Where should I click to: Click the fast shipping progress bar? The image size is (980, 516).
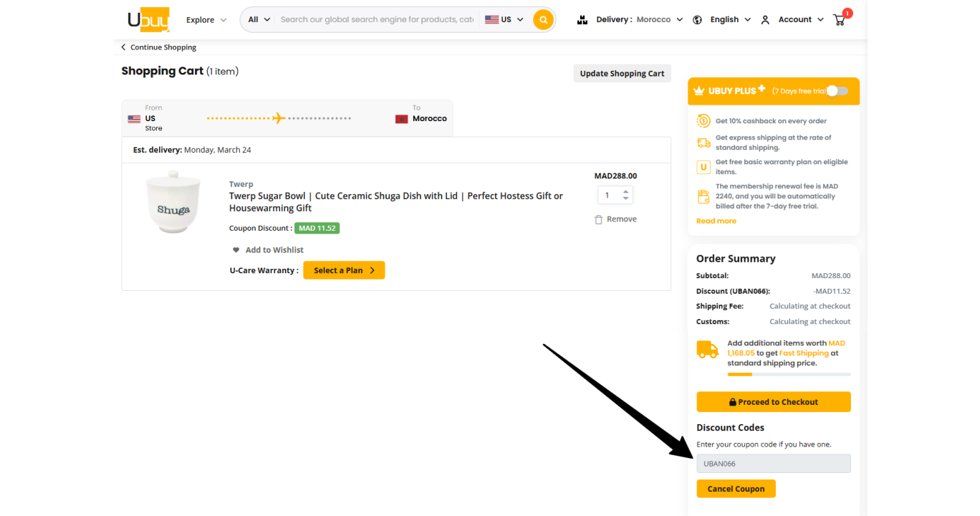tap(789, 374)
